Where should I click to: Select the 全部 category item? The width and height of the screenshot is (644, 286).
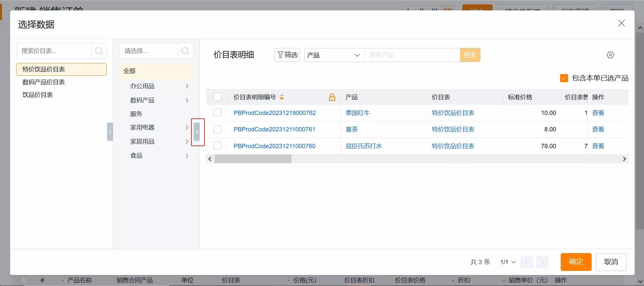click(x=129, y=71)
